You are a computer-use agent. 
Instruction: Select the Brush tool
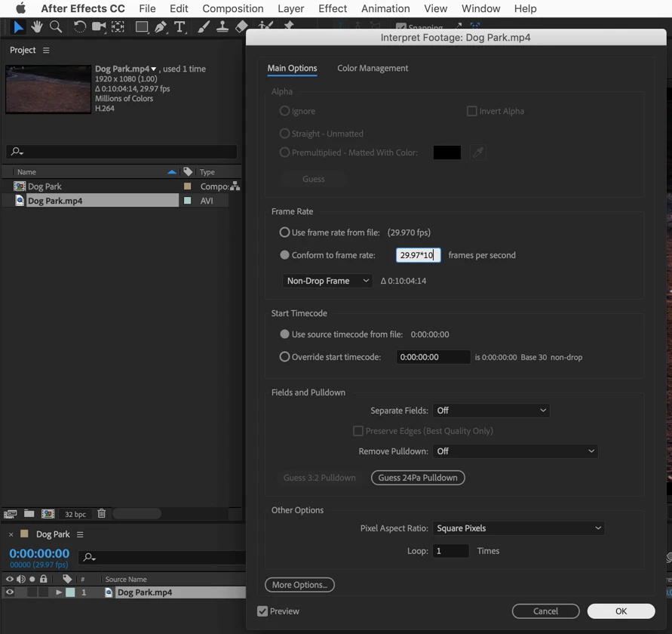pos(204,27)
